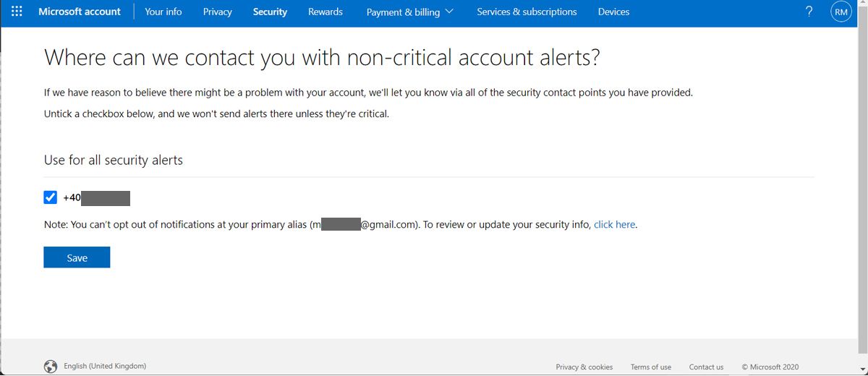Switch to the Devices tab
The height and width of the screenshot is (376, 868).
pyautogui.click(x=613, y=12)
